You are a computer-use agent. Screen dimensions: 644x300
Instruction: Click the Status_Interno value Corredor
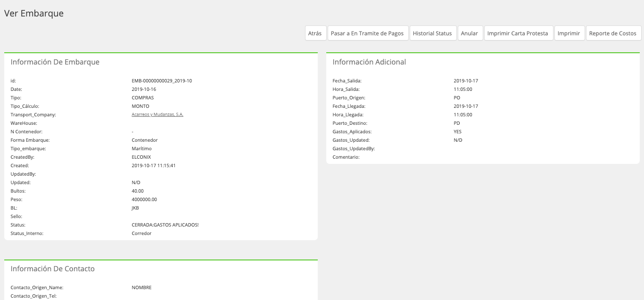(x=141, y=233)
